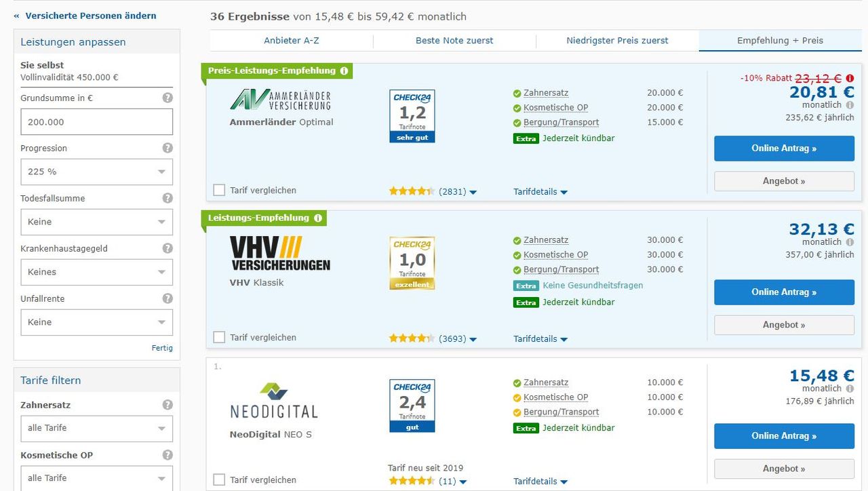Click red info icon beside crossed-out 23,12 € price

point(850,78)
